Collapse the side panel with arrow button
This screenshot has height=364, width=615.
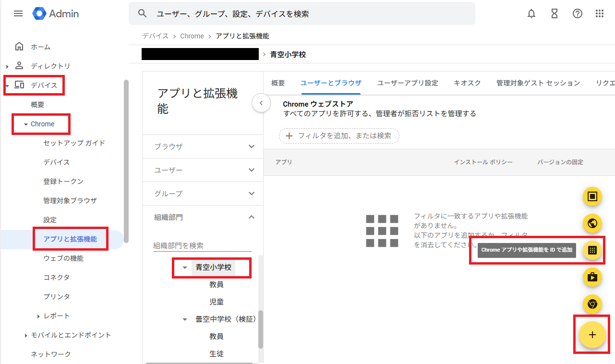[261, 103]
